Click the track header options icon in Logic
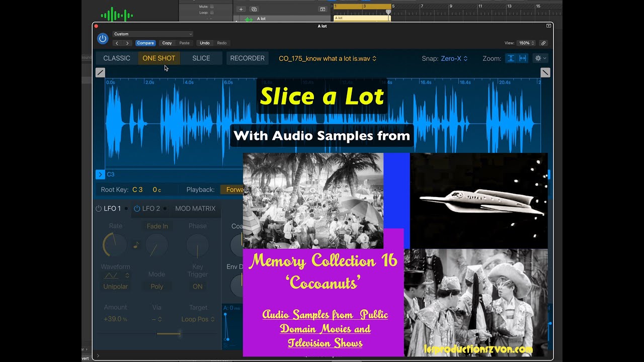Image resolution: width=644 pixels, height=362 pixels. [x=323, y=9]
